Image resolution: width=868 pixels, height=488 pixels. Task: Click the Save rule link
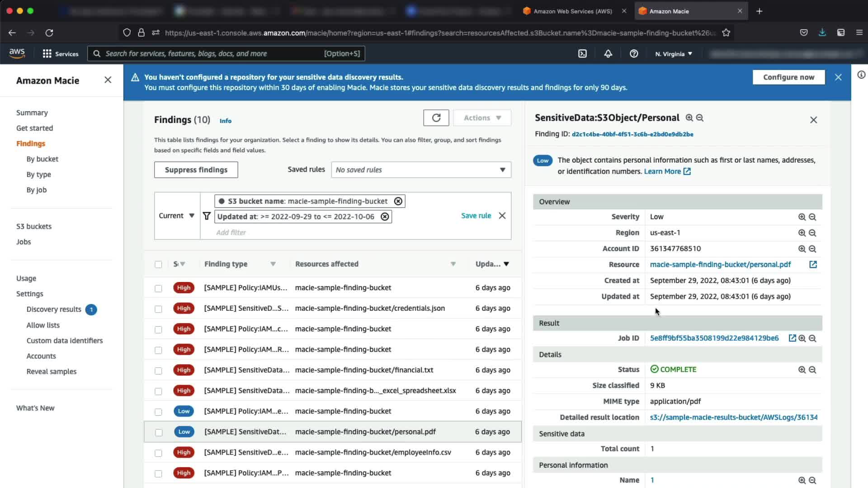[x=476, y=216]
